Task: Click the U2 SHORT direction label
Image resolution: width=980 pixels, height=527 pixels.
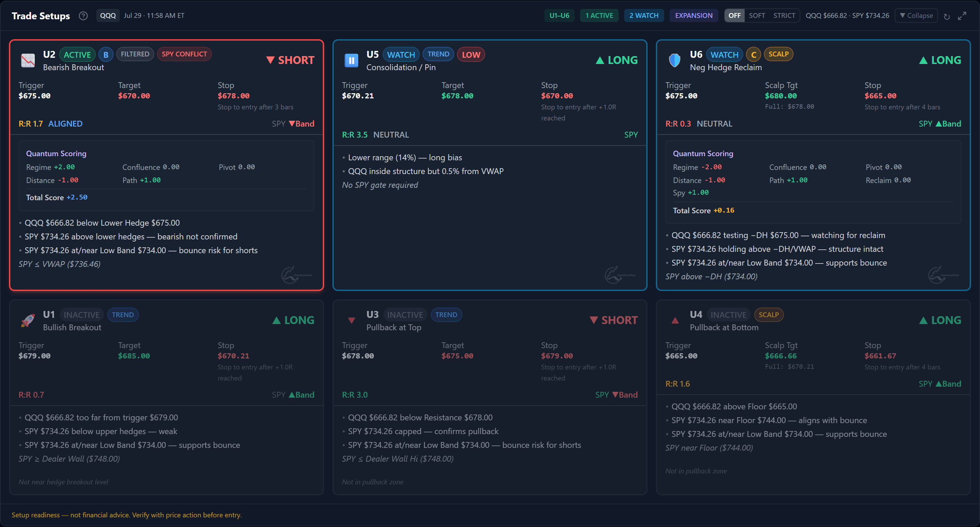Action: (290, 60)
